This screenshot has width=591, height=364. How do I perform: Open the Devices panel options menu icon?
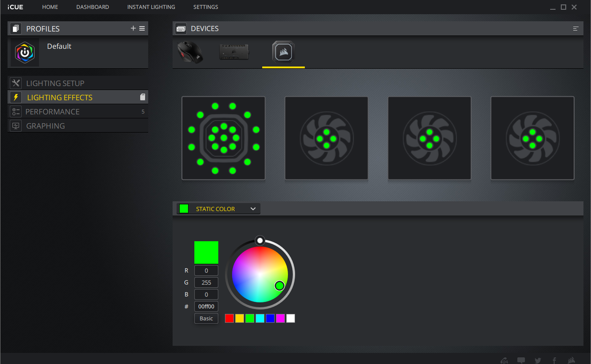click(576, 29)
